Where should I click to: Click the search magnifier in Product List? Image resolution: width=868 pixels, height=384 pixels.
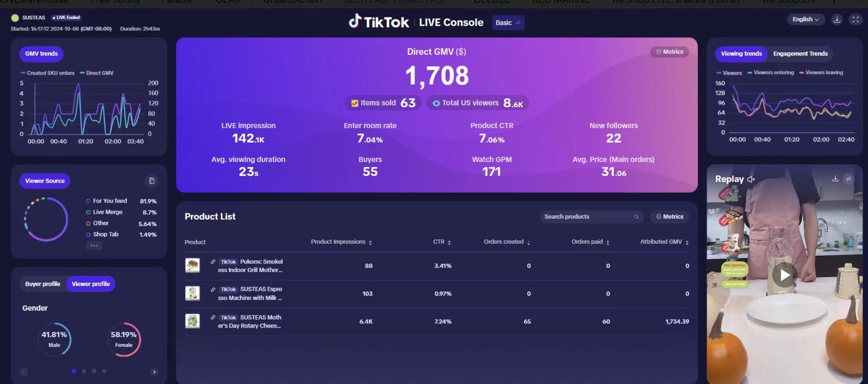(636, 217)
